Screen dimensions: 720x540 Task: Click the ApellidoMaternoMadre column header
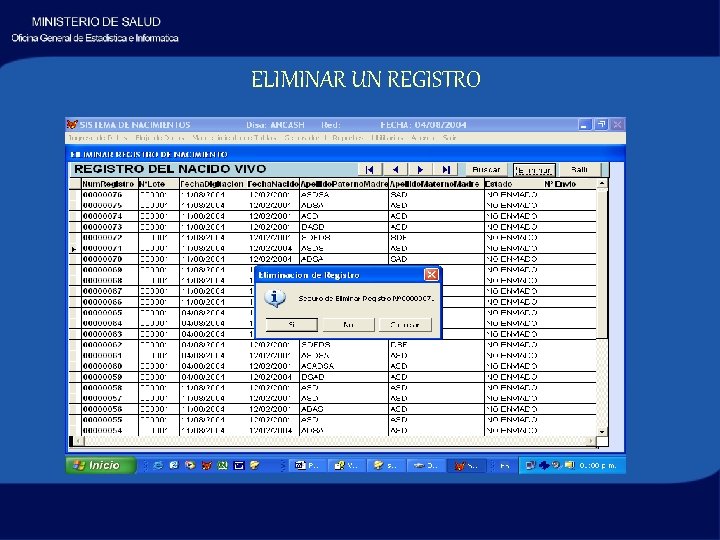click(436, 184)
